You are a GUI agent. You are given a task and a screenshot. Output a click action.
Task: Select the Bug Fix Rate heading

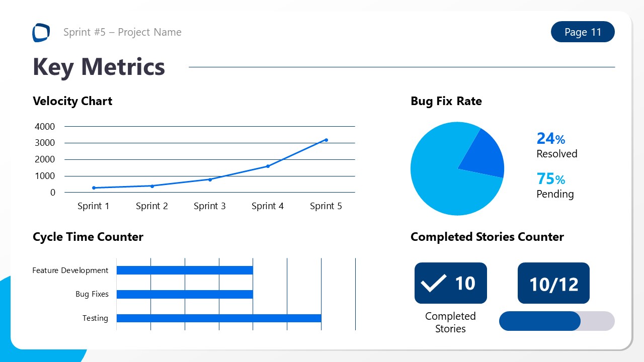(x=446, y=101)
